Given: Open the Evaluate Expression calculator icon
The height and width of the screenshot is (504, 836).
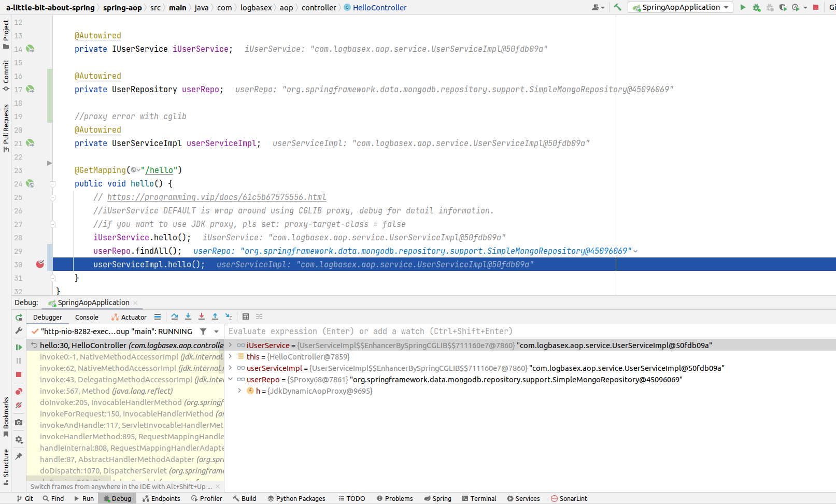Looking at the screenshot, I should tap(246, 317).
